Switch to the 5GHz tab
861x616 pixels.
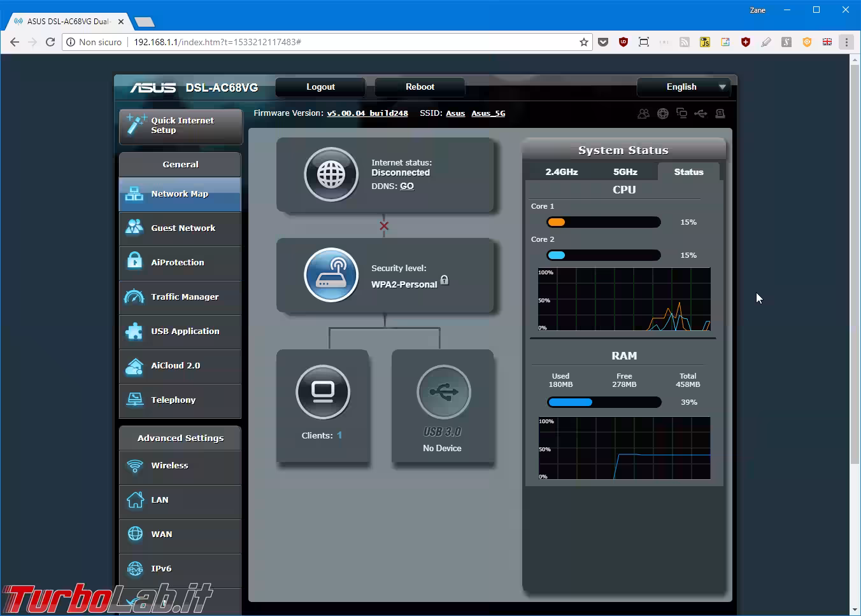625,172
